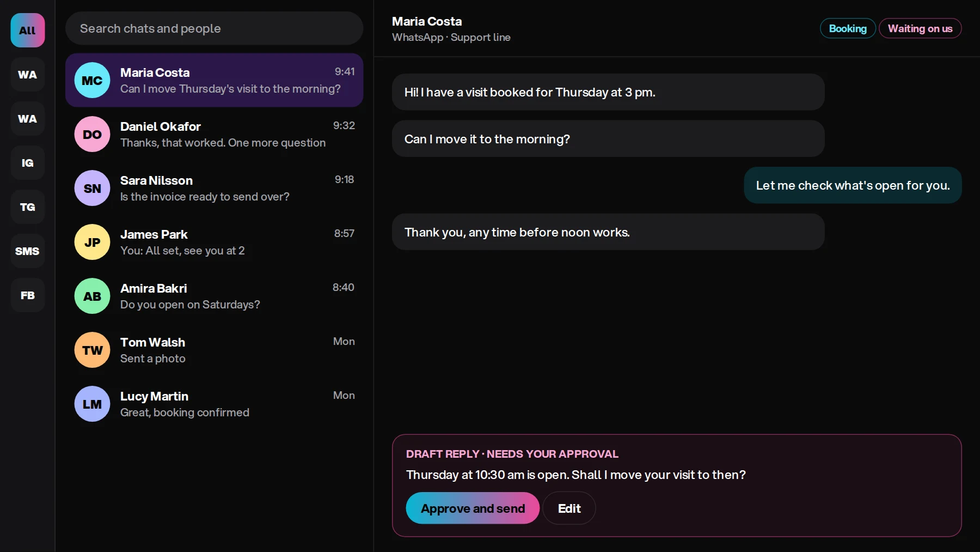This screenshot has width=980, height=552.
Task: Switch to the FB channel filter
Action: 27,295
